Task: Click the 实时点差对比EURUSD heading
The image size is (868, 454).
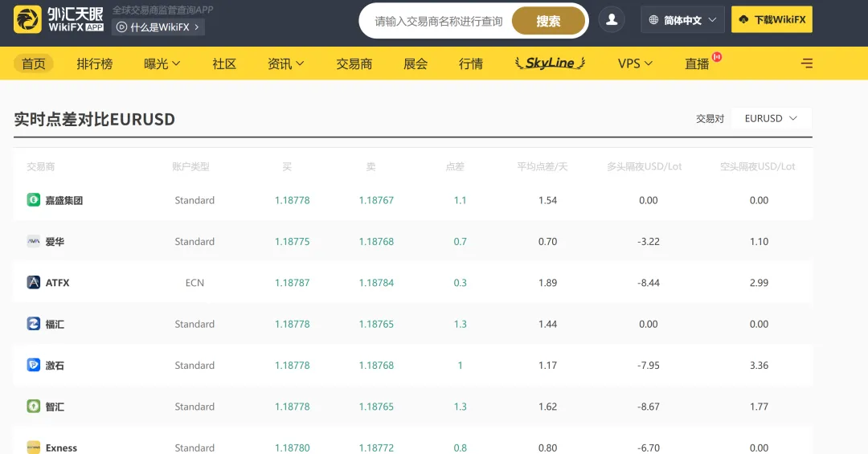Action: coord(94,119)
